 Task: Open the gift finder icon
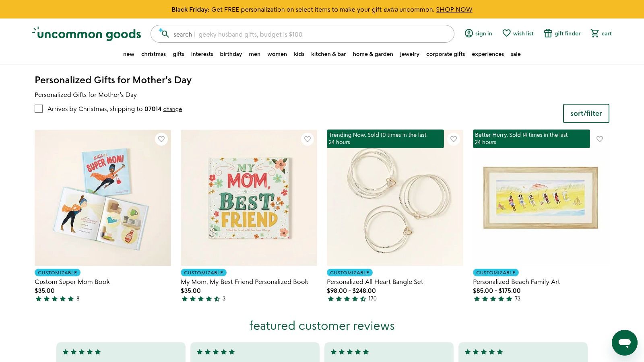548,33
